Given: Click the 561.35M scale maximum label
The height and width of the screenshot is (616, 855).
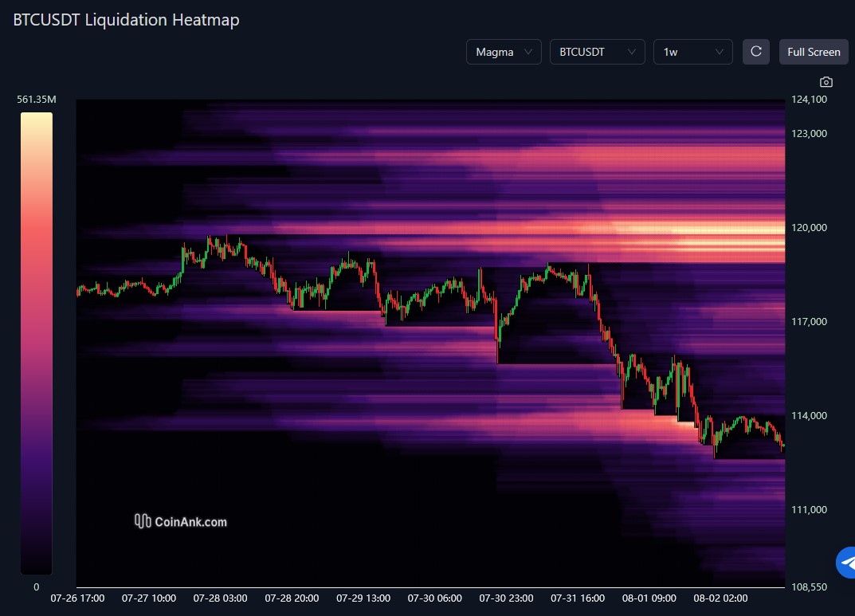Looking at the screenshot, I should [37, 100].
